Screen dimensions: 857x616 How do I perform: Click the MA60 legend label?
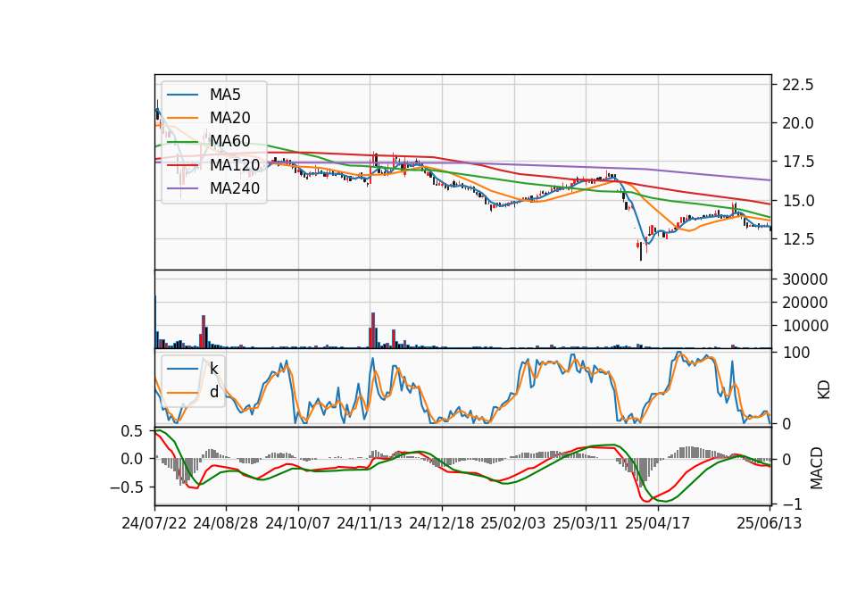click(229, 142)
